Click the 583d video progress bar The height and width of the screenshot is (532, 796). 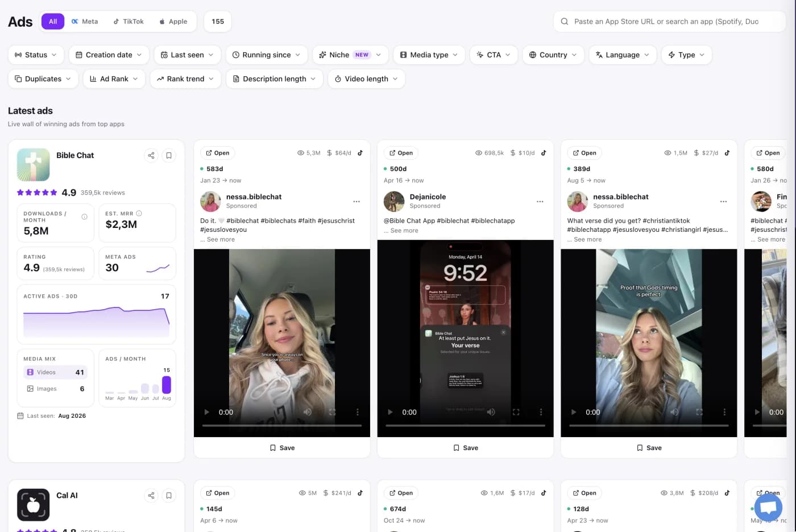tap(282, 425)
